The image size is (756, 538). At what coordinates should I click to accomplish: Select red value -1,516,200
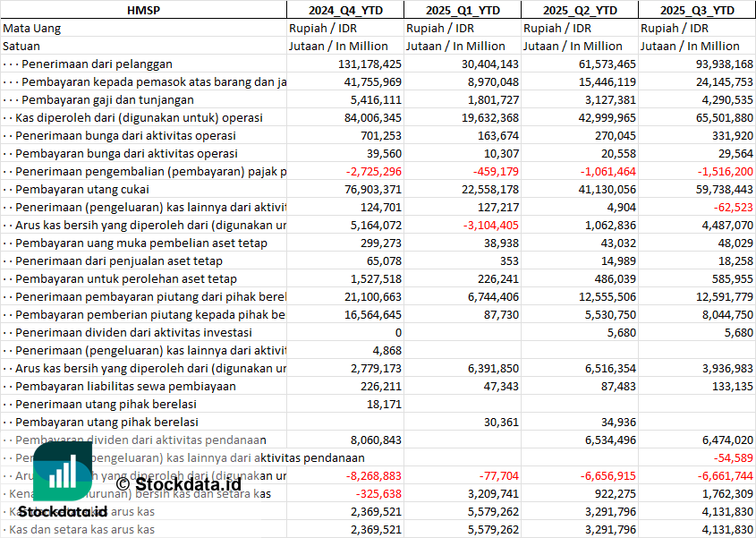pos(726,171)
